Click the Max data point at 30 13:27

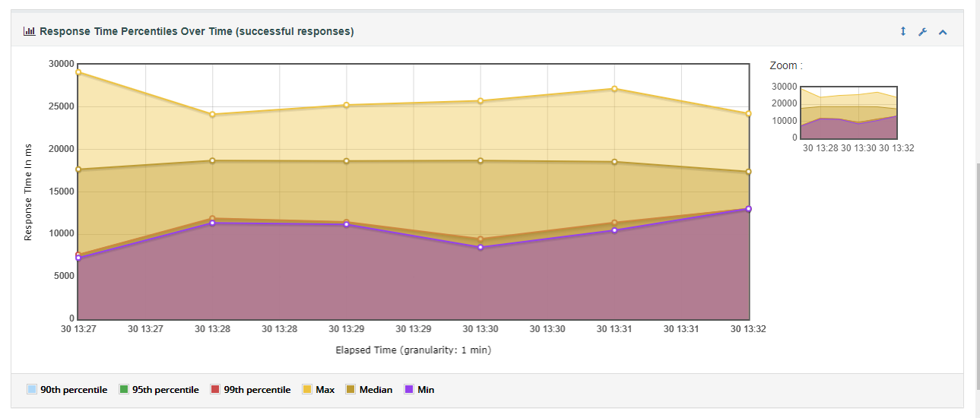click(x=78, y=72)
